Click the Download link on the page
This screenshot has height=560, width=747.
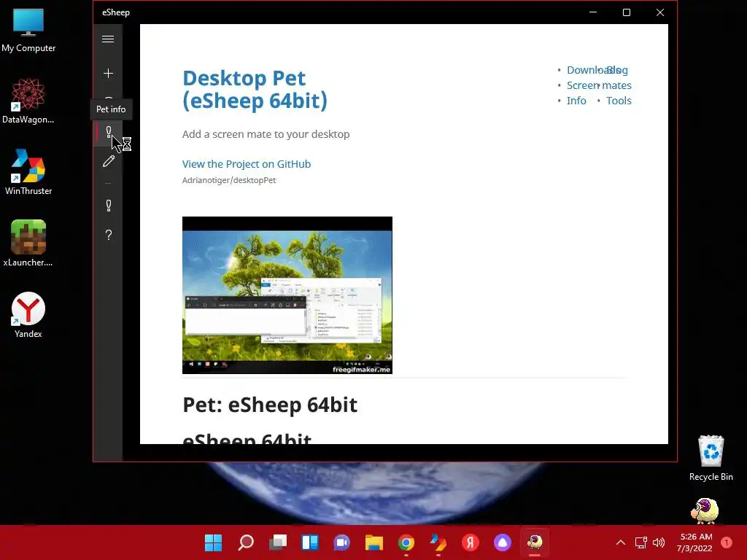click(585, 70)
